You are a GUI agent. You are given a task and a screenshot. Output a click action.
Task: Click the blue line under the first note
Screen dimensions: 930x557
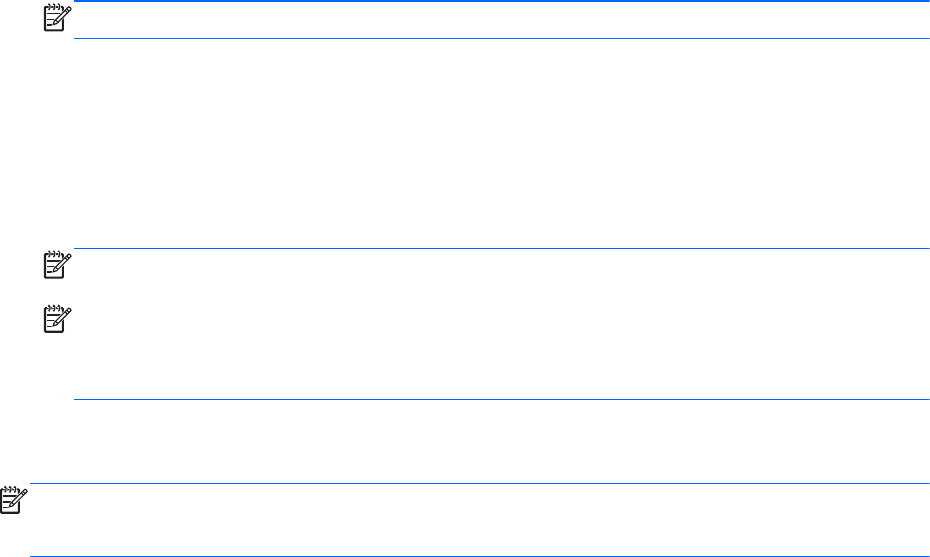click(x=500, y=39)
